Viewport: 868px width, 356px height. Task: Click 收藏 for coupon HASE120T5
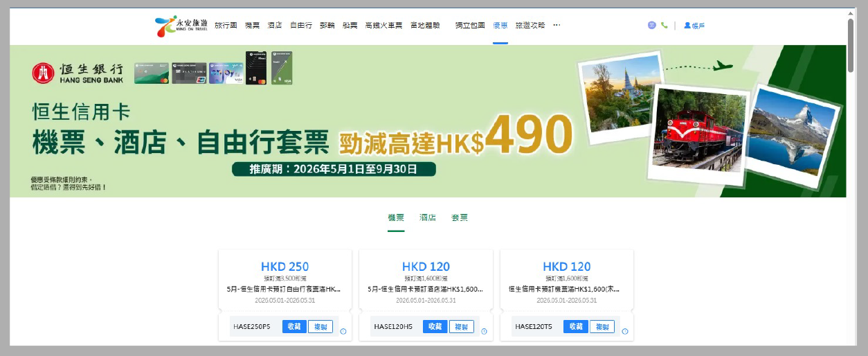click(576, 326)
